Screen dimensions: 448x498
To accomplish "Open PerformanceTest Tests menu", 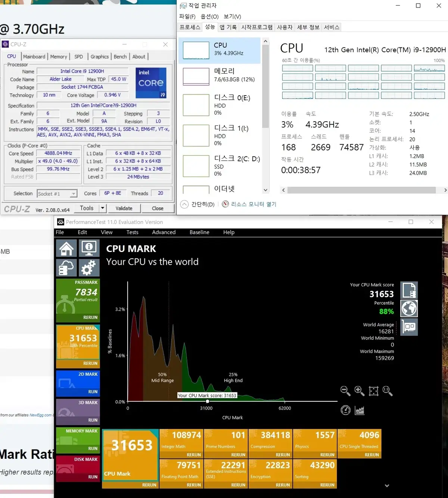I will tap(132, 232).
